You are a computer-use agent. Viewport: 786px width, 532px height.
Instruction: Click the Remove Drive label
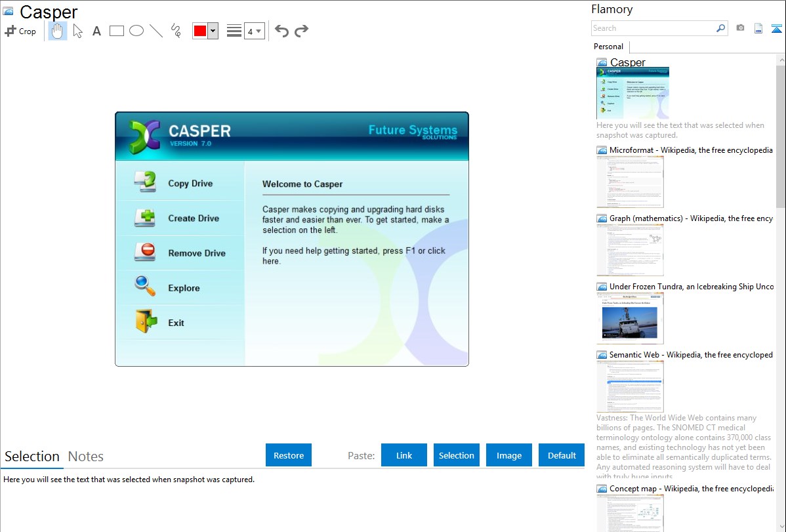(x=197, y=253)
